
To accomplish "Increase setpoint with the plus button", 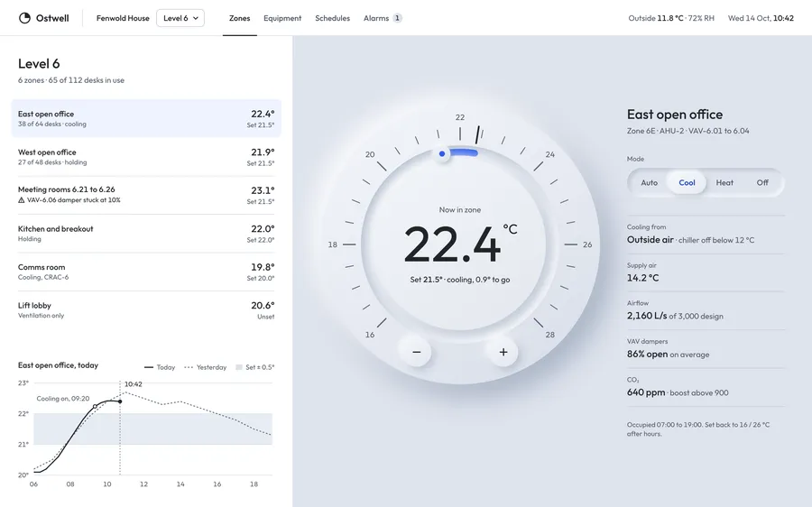I will (x=503, y=352).
